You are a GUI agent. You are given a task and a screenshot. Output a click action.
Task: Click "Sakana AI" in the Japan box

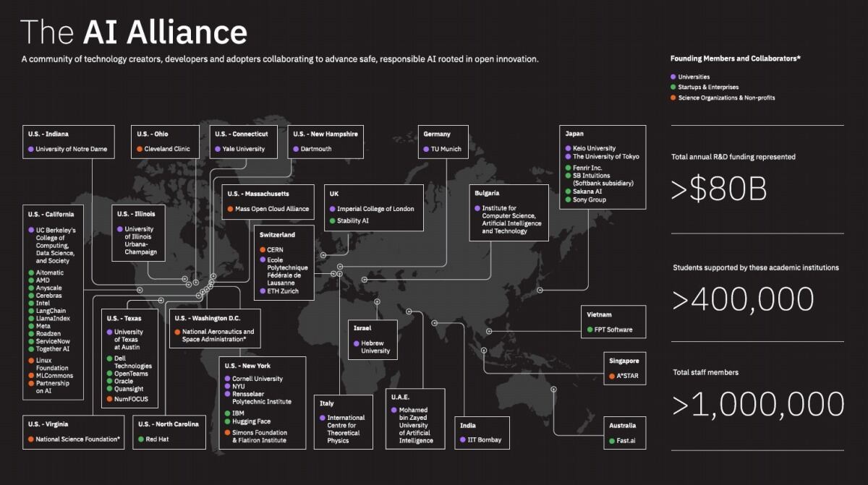point(588,192)
